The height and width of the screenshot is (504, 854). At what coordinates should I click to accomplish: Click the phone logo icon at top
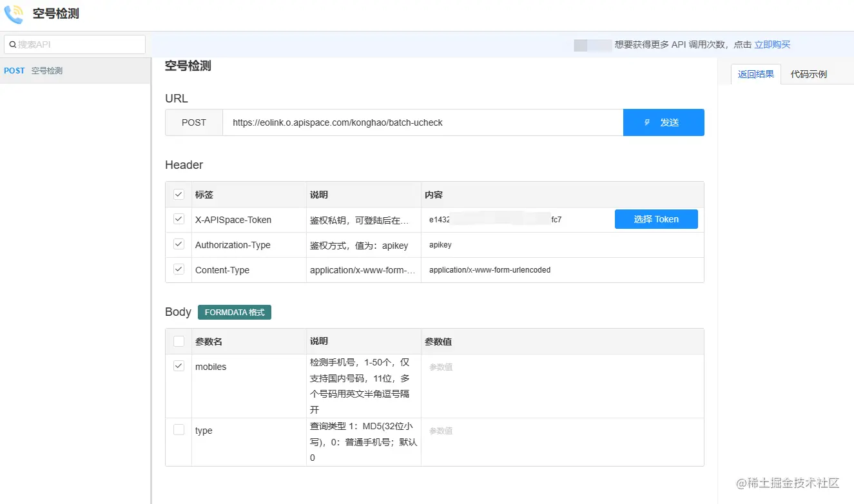tap(14, 14)
